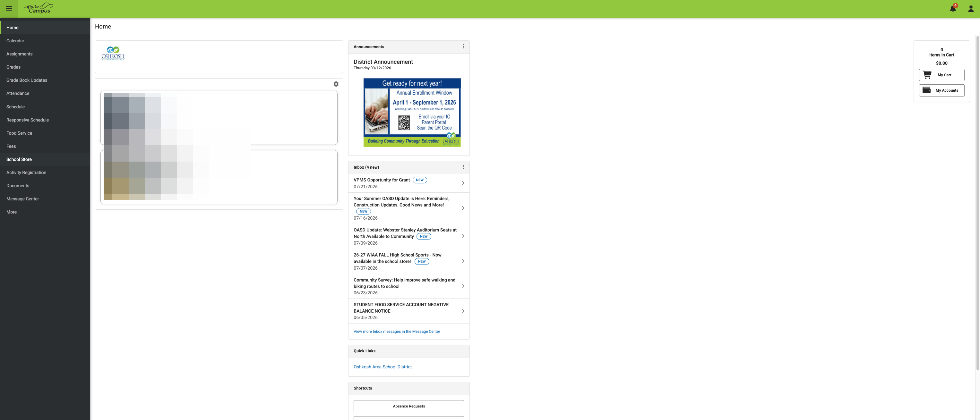Image resolution: width=980 pixels, height=420 pixels.
Task: Click the enrollment announcement image
Action: click(x=412, y=113)
